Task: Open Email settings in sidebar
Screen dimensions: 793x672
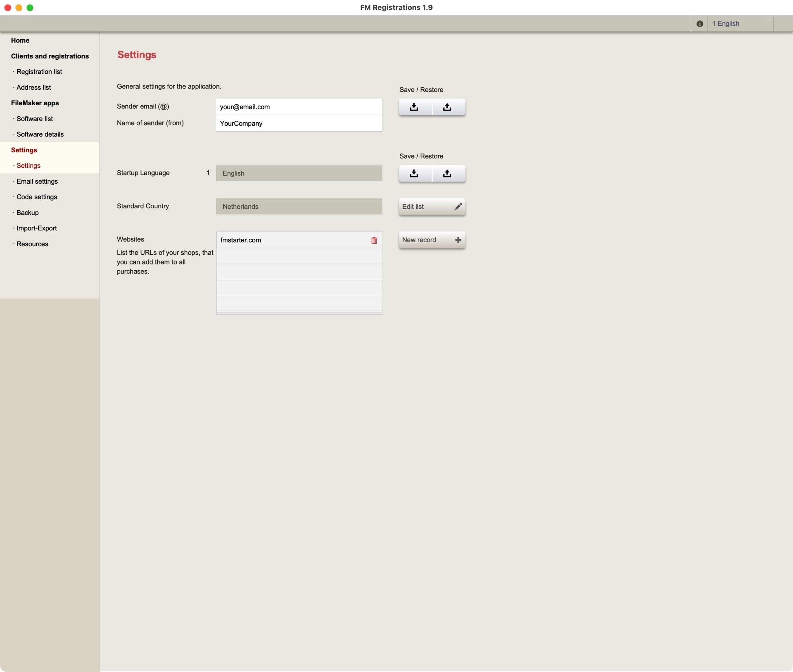Action: click(x=37, y=181)
